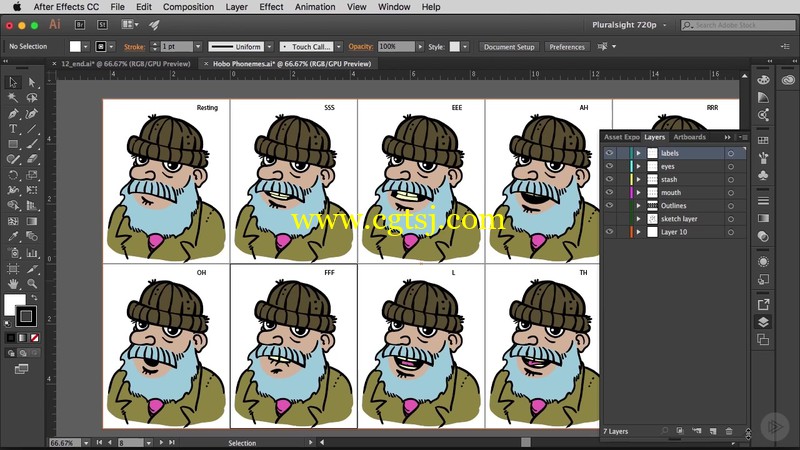Click the opacity 100% field

coord(396,46)
